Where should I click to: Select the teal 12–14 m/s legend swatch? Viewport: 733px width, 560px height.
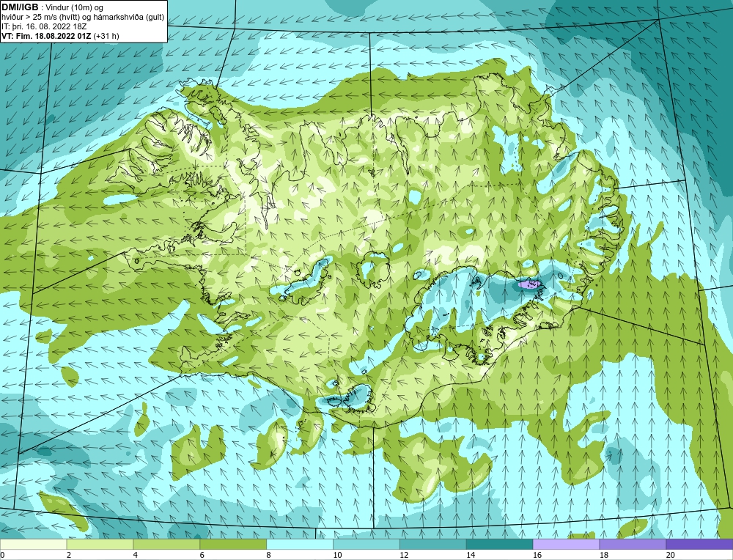tap(433, 544)
